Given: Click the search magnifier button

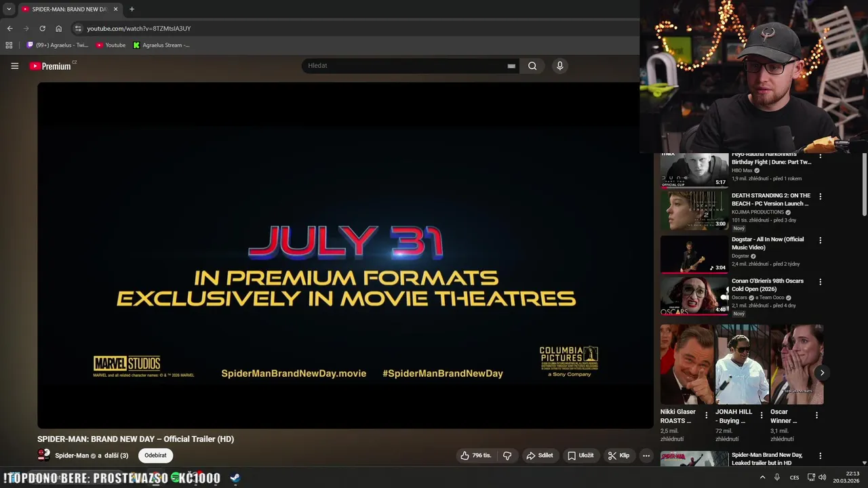Looking at the screenshot, I should (x=532, y=66).
